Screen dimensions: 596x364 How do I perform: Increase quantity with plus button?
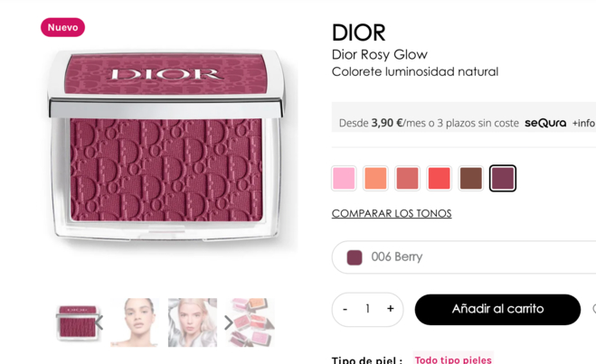pyautogui.click(x=391, y=309)
